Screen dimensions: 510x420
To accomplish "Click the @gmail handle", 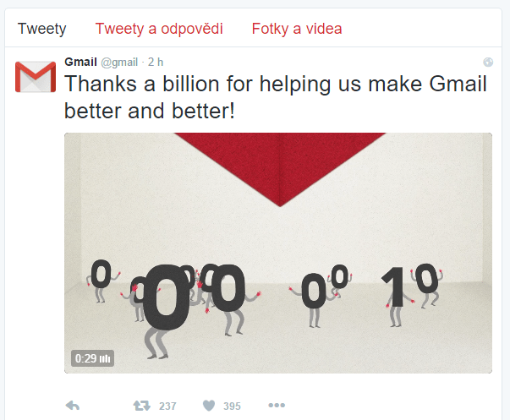I will 119,62.
